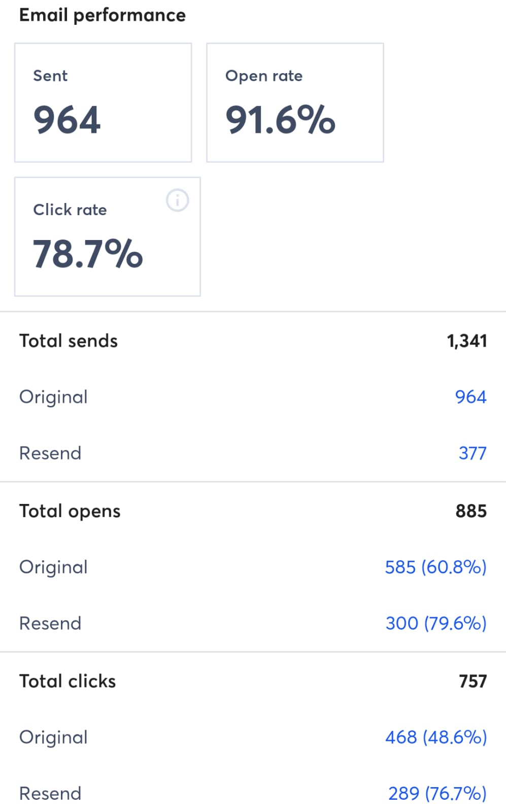The image size is (506, 812).
Task: Click Original opens value 585
Action: tap(434, 567)
